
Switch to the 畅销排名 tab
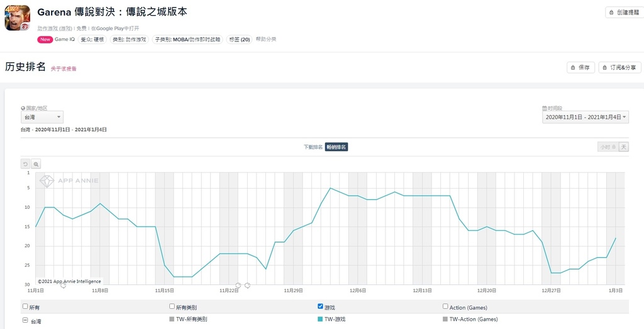(x=336, y=147)
